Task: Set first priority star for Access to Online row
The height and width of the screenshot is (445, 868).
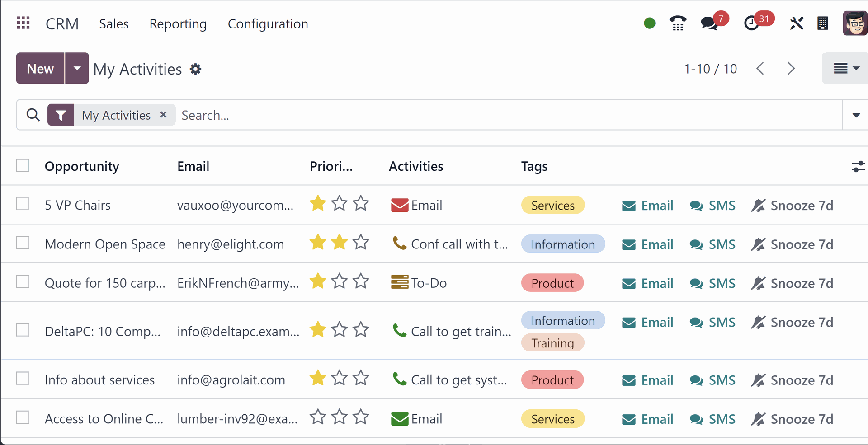Action: [x=318, y=417]
